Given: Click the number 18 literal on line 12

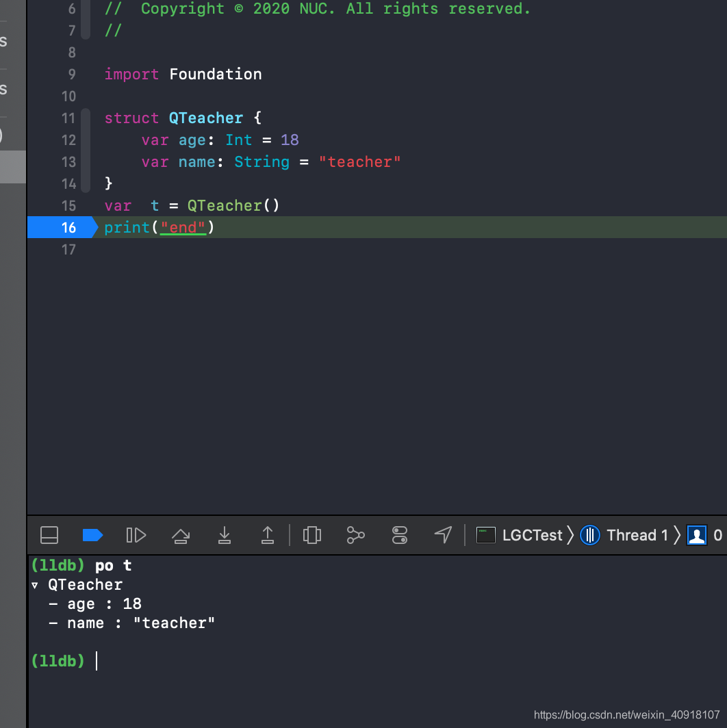Looking at the screenshot, I should (290, 140).
